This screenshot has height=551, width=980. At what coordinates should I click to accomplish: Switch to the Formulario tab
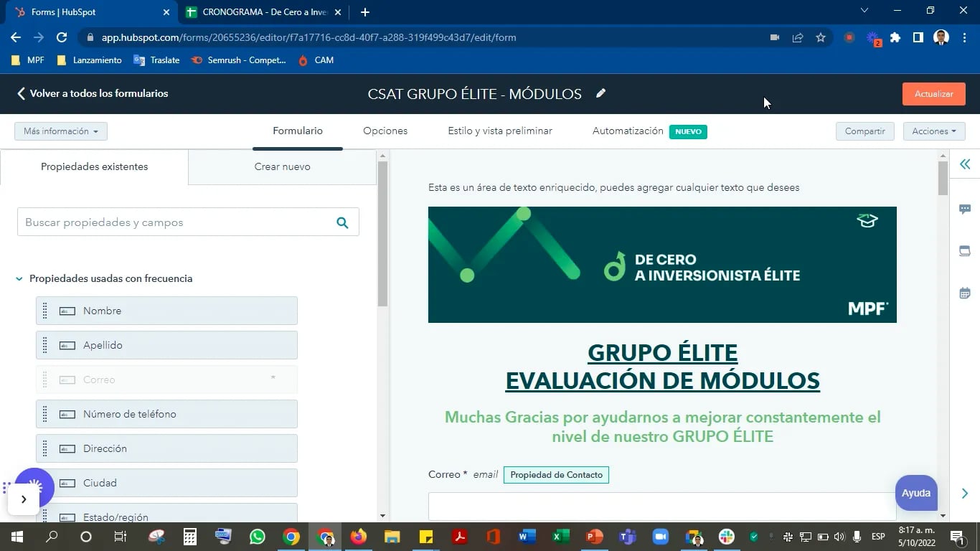click(298, 131)
